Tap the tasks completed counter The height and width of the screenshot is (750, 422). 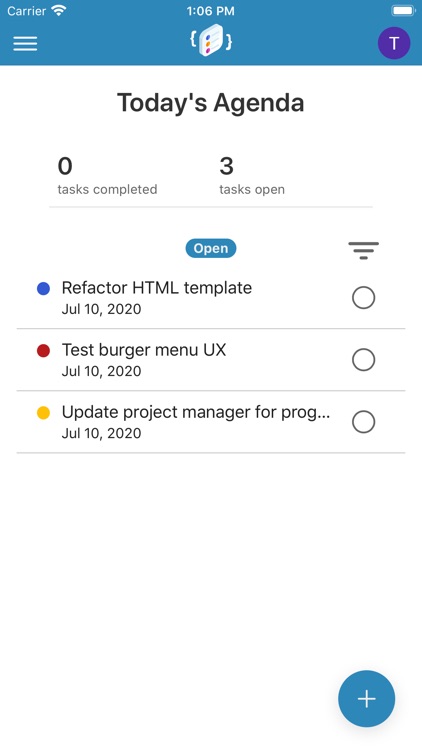coord(107,176)
